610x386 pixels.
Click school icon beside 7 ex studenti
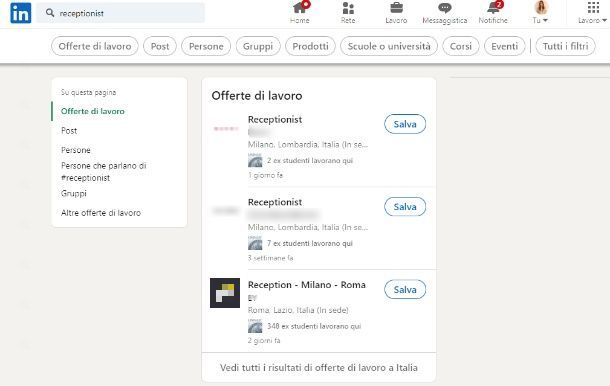pos(255,243)
